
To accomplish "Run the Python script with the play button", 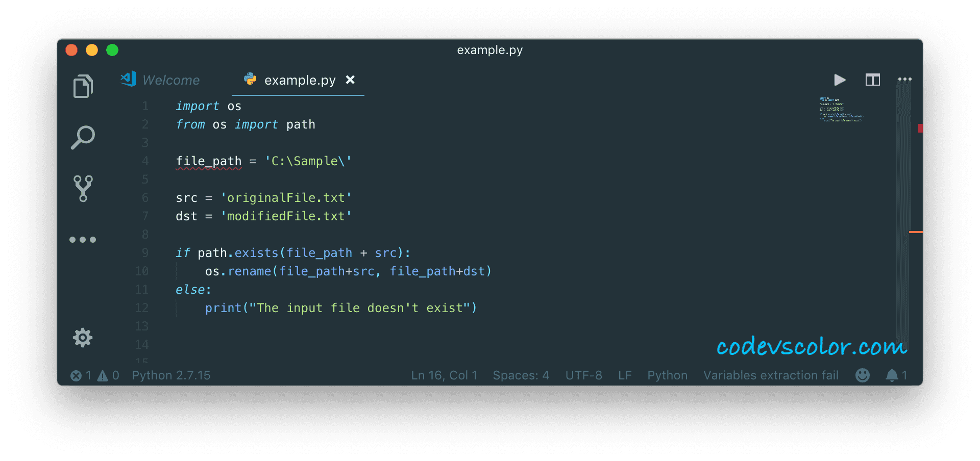I will click(840, 80).
